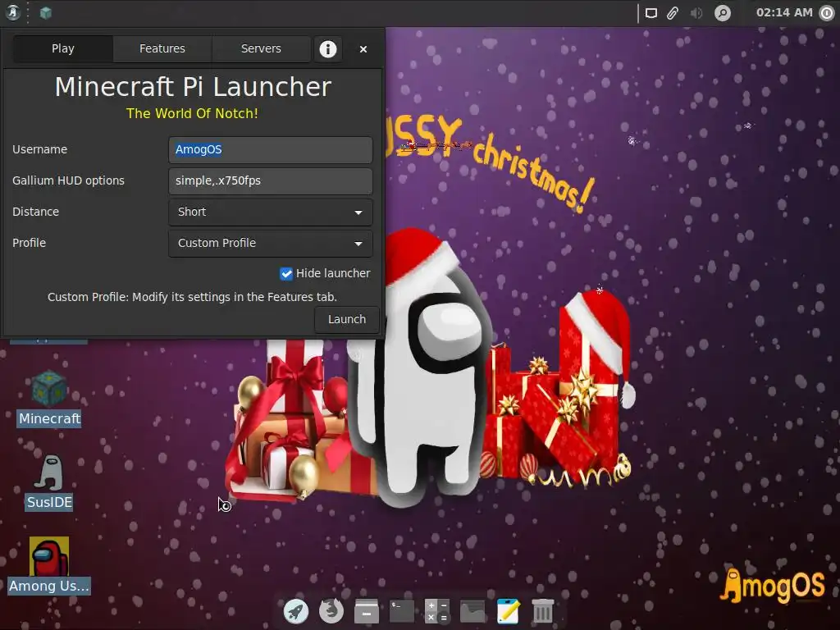This screenshot has height=630, width=840.
Task: Click the Minecraft cube taskbar item
Action: tap(46, 12)
